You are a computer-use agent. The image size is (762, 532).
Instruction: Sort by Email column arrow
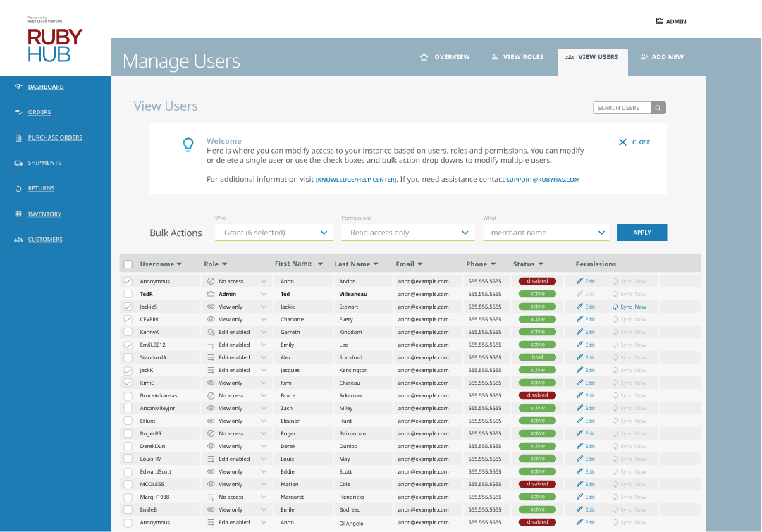pos(420,264)
